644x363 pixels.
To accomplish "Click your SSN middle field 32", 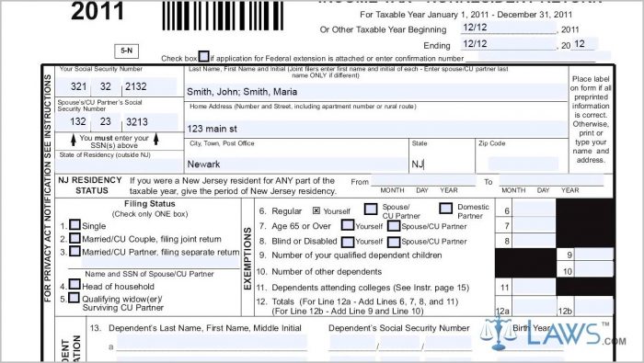I will click(106, 86).
